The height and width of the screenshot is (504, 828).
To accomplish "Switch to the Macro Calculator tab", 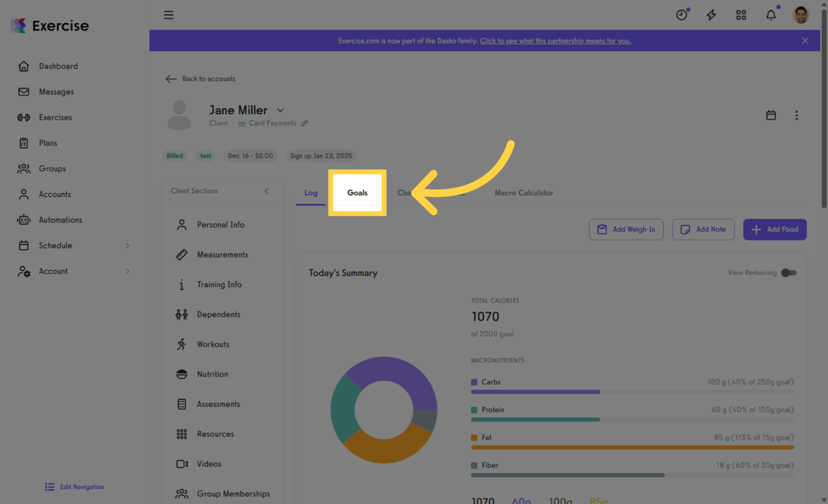I will pos(523,193).
